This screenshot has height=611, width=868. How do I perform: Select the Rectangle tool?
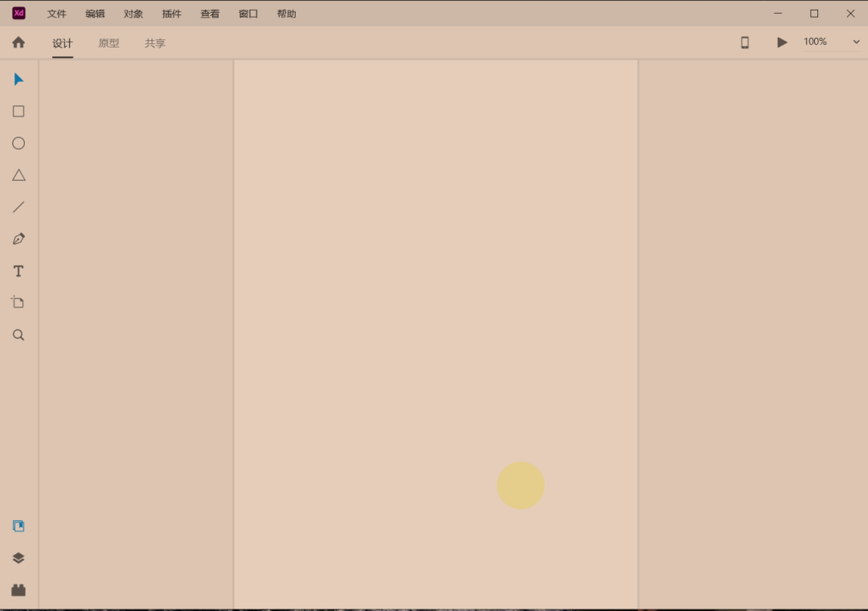point(18,111)
